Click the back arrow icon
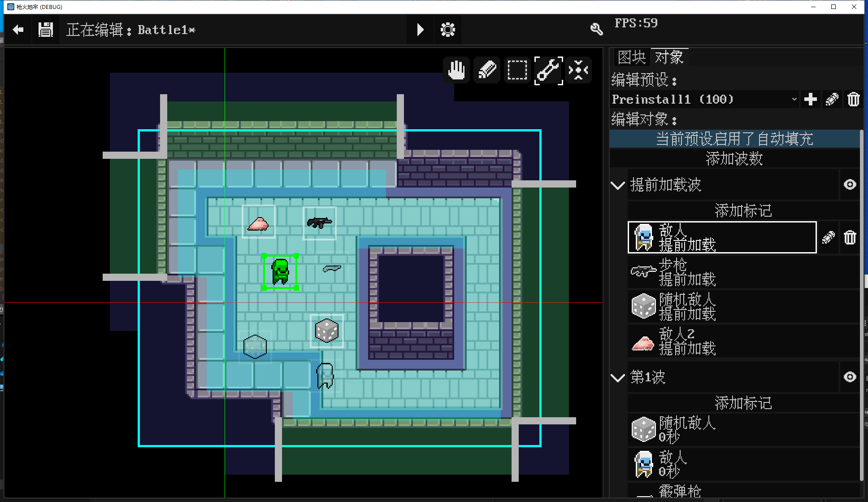868x502 pixels. coord(18,30)
